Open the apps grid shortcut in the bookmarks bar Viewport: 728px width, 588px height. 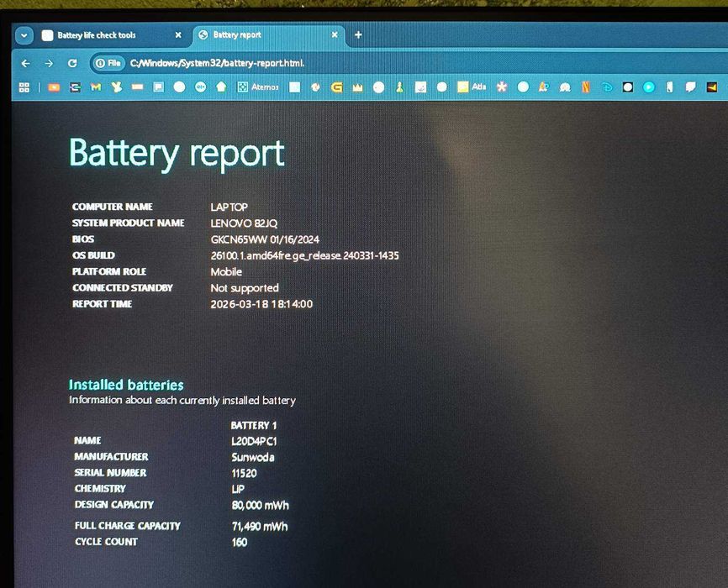pos(24,87)
